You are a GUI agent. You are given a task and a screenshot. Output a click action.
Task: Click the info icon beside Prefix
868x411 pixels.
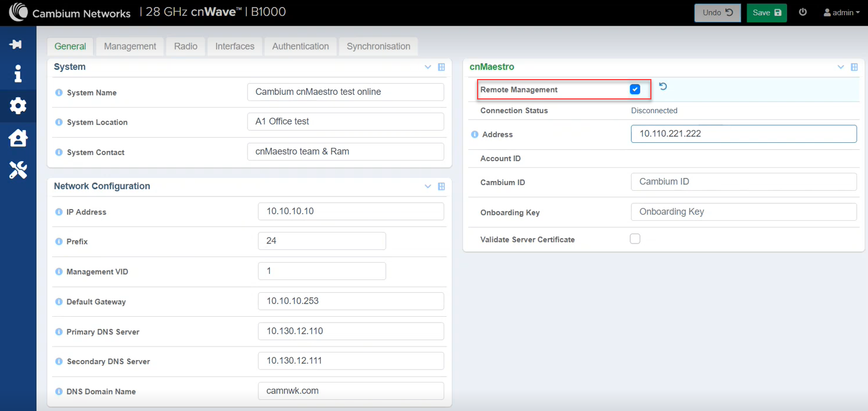[x=59, y=241]
